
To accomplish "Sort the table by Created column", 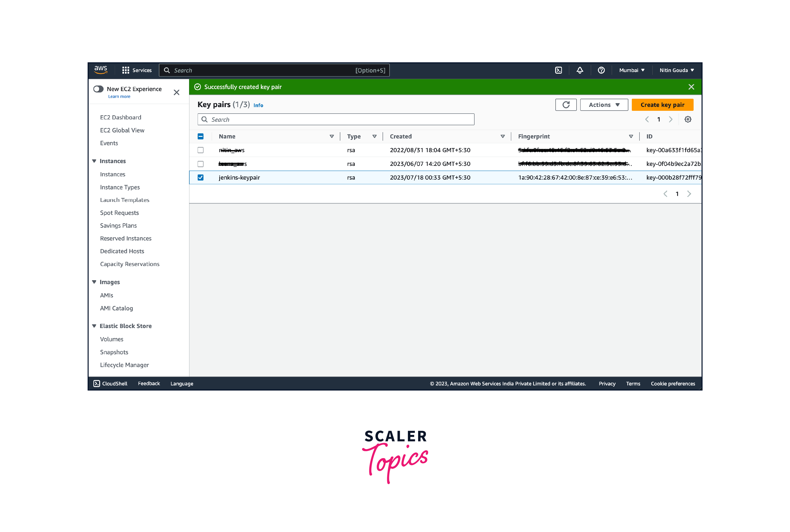I will [x=401, y=136].
